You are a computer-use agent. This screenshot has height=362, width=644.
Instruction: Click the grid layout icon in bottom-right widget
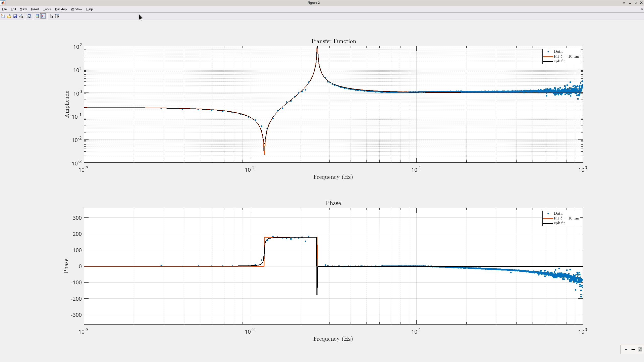click(640, 349)
